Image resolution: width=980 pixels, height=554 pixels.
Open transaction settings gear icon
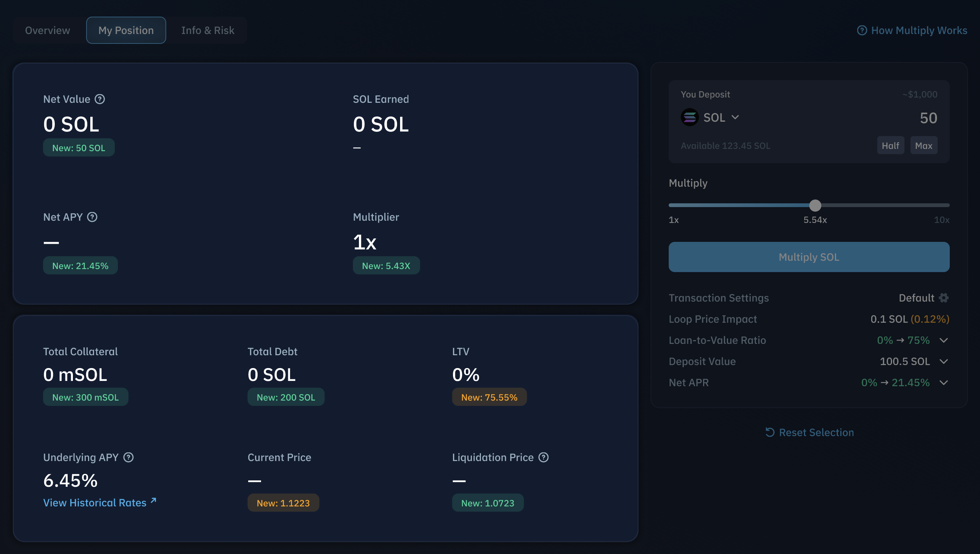(943, 298)
